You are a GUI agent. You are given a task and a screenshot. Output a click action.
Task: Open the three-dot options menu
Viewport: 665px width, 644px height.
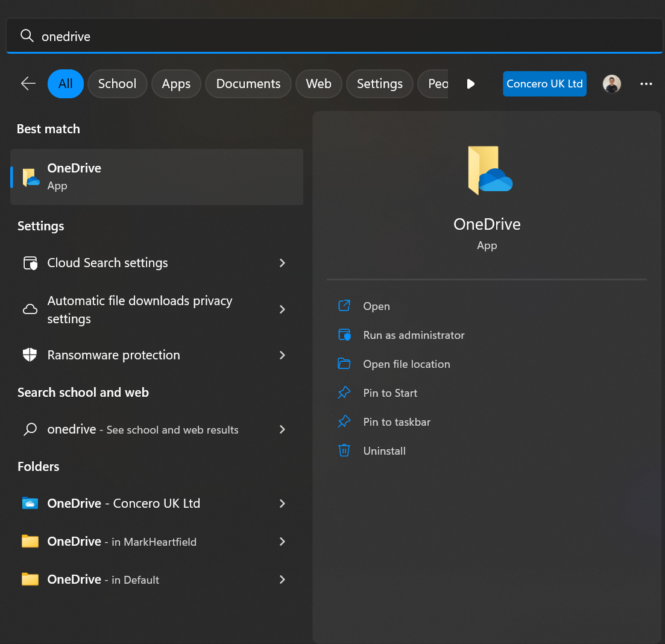[646, 84]
